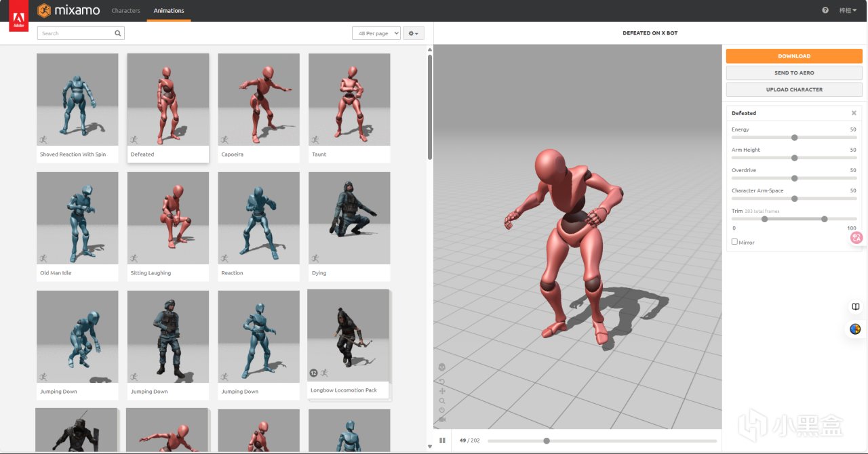Close the Defeated animation settings panel
868x454 pixels.
tap(854, 113)
